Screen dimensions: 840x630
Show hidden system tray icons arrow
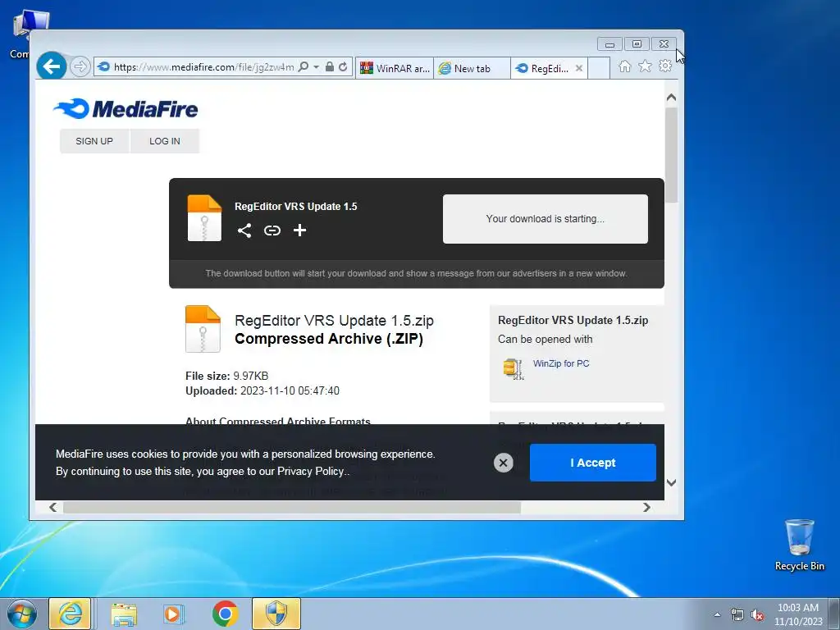[x=717, y=615]
